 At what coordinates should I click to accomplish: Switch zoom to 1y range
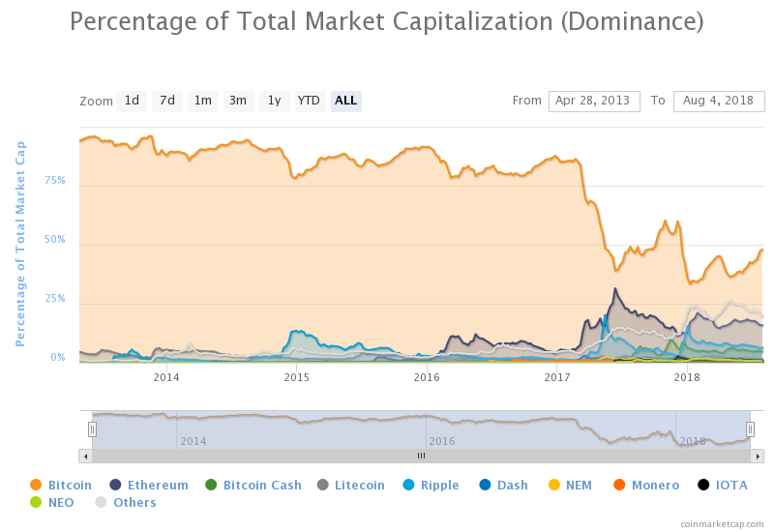tap(275, 102)
